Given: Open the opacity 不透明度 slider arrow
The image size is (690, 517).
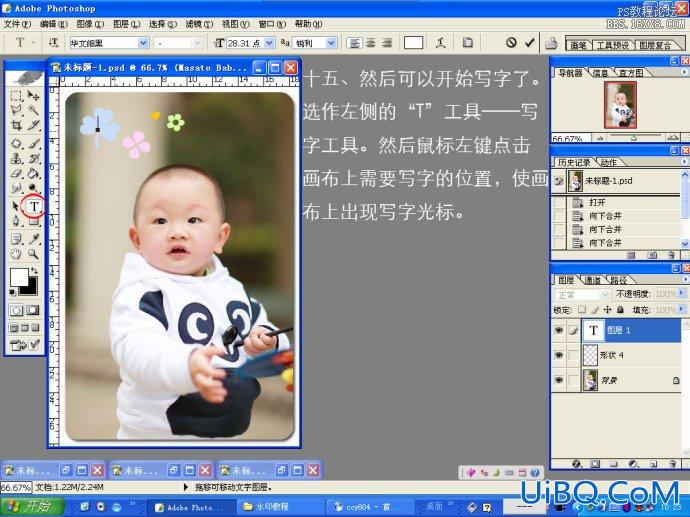Looking at the screenshot, I should click(x=682, y=293).
